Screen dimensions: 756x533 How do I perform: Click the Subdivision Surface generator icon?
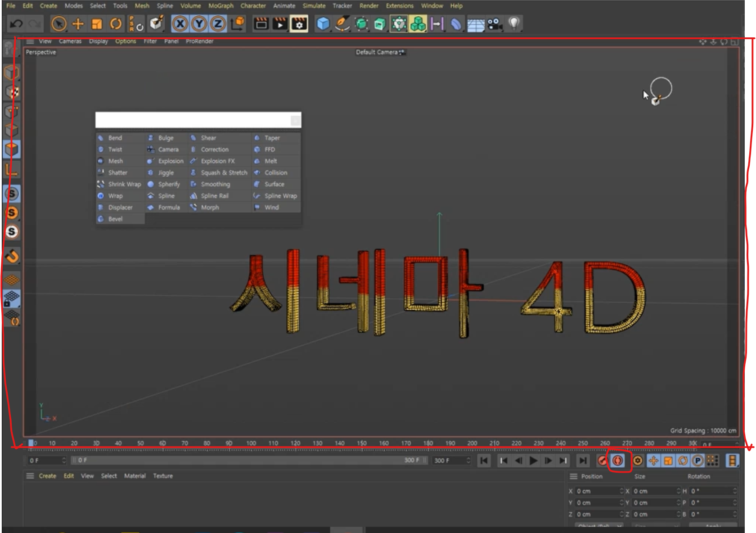pos(361,23)
